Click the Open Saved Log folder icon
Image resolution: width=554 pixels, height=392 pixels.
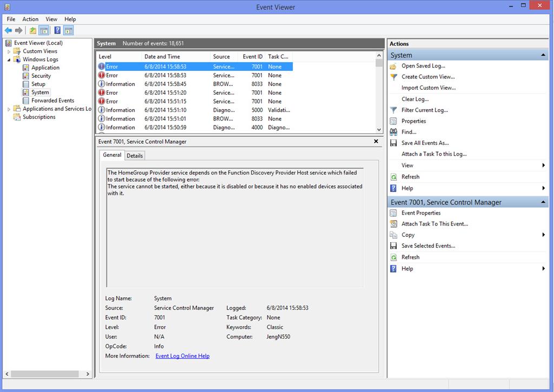point(393,66)
